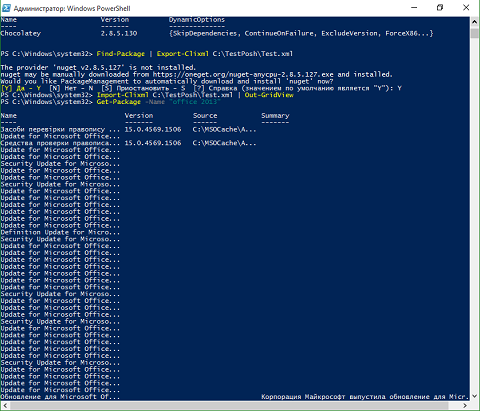Click the 'Export-Clixml' command
The image size is (480, 411).
(x=183, y=54)
